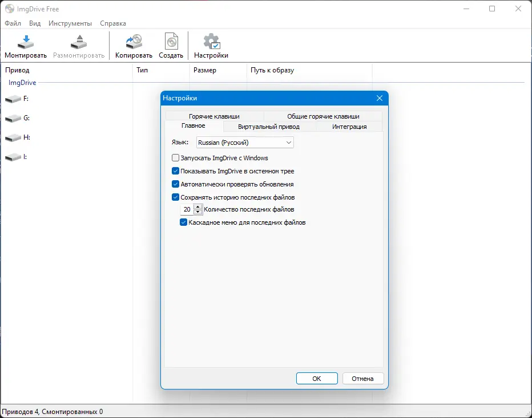532x418 pixels.
Task: Minimize the ImgDrive Free window
Action: (466, 9)
